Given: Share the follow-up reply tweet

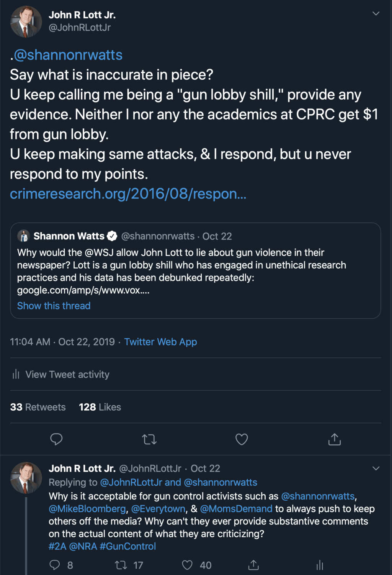Looking at the screenshot, I should click(253, 565).
